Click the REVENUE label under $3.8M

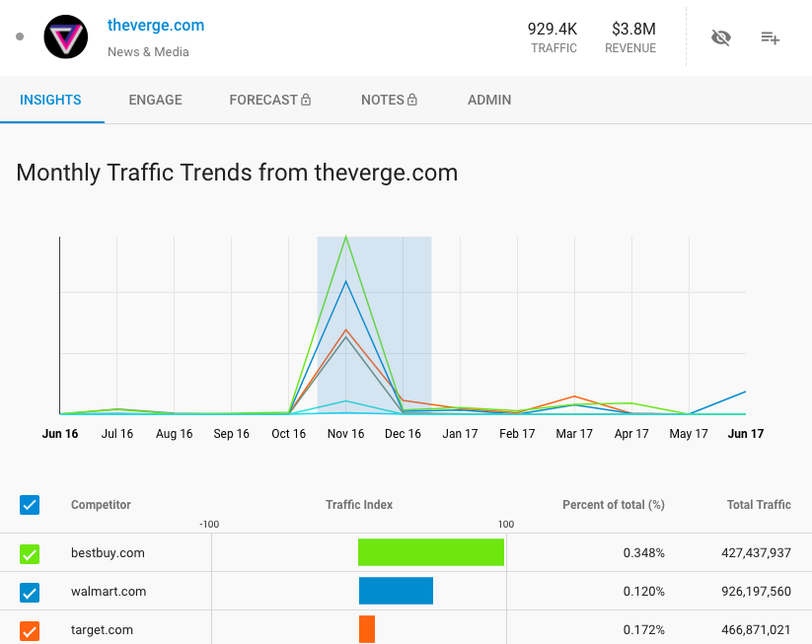coord(630,48)
